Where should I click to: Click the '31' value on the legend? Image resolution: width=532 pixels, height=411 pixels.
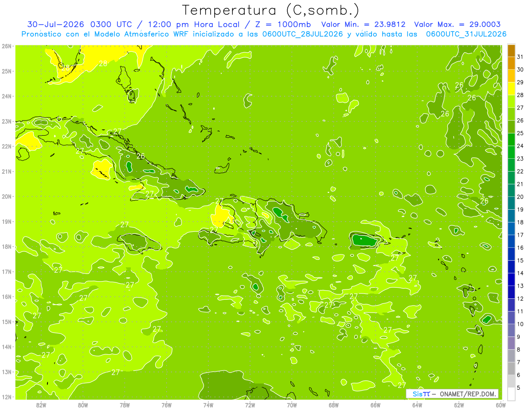[x=520, y=57]
